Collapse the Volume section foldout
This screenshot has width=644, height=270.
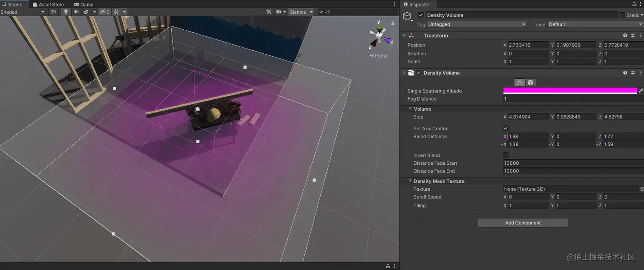tap(410, 109)
